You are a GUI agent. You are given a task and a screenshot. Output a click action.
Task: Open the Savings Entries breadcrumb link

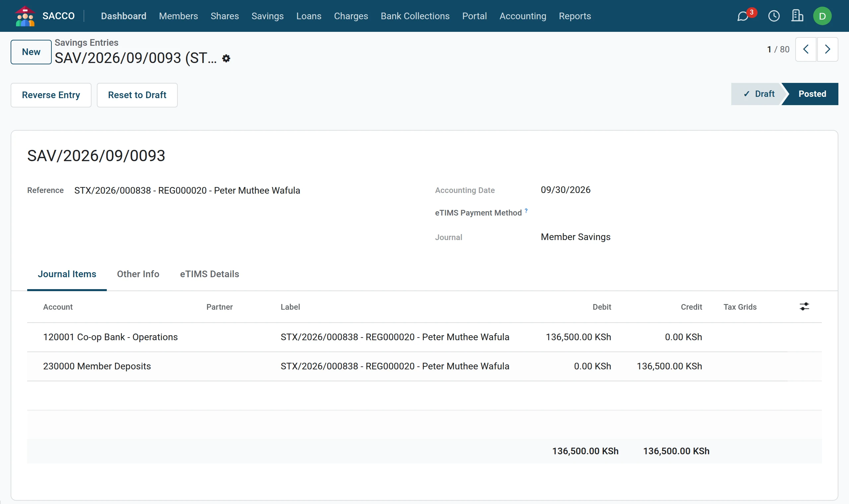(x=86, y=42)
